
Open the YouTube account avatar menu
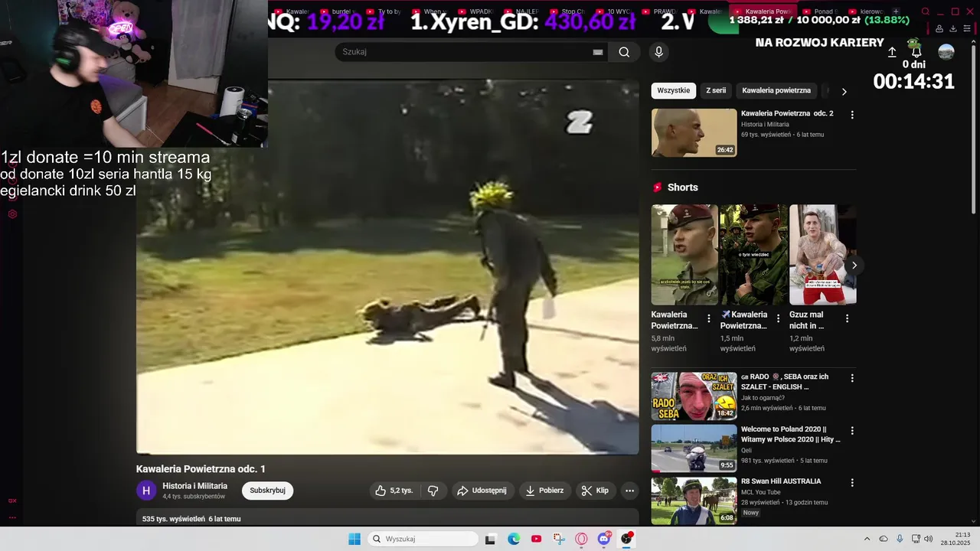946,52
